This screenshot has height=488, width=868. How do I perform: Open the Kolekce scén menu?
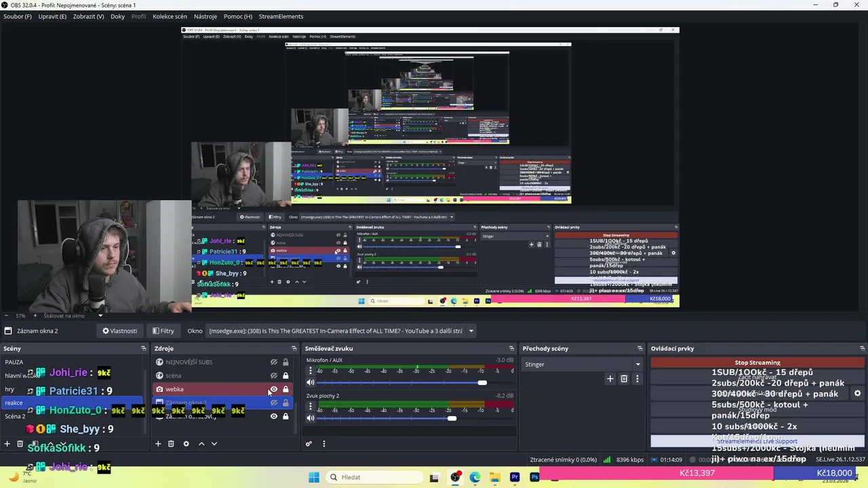170,16
